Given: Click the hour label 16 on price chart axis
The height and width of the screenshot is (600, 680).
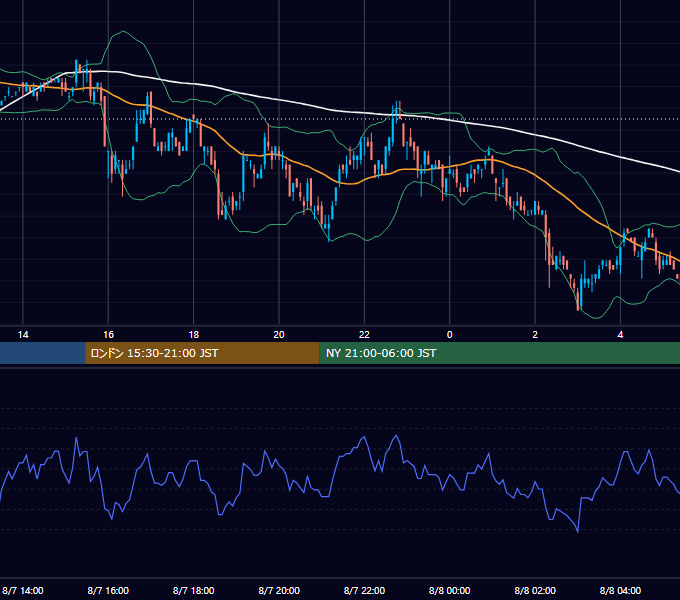Looking at the screenshot, I should 108,334.
